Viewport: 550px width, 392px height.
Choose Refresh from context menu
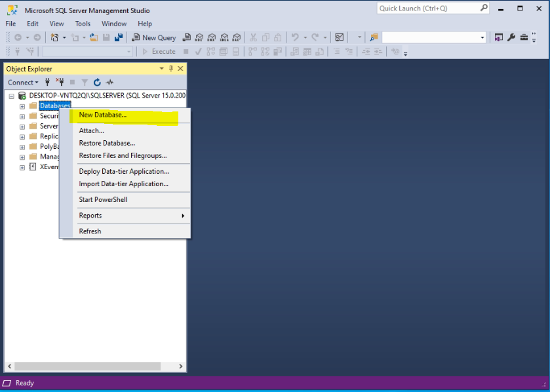pos(125,231)
